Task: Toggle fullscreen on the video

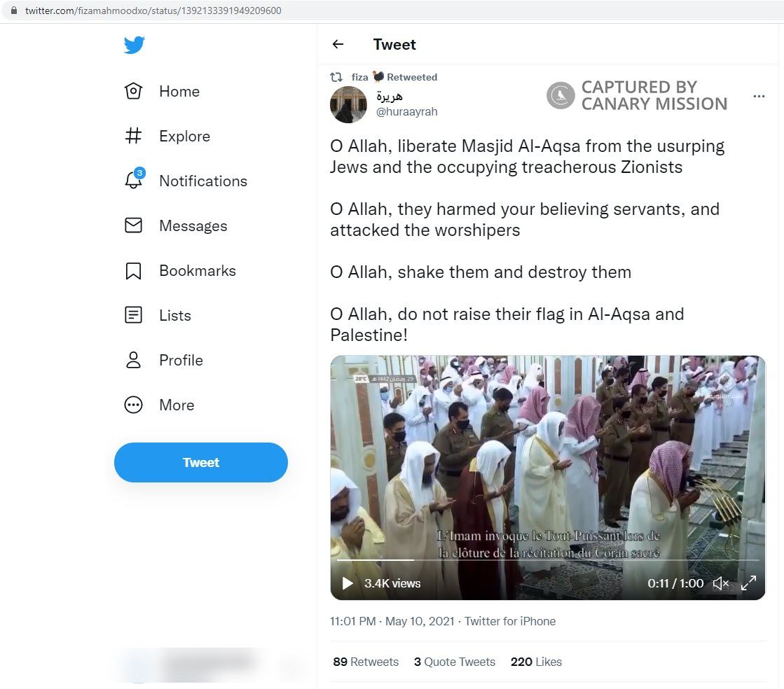Action: [x=748, y=582]
